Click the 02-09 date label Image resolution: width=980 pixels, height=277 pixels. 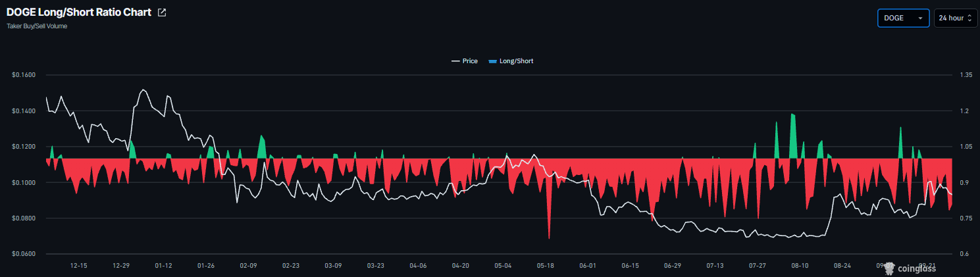(249, 266)
